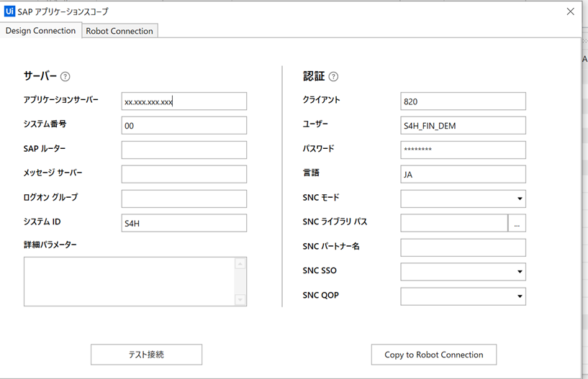Click the パスワード label
The image size is (588, 379).
click(x=318, y=148)
